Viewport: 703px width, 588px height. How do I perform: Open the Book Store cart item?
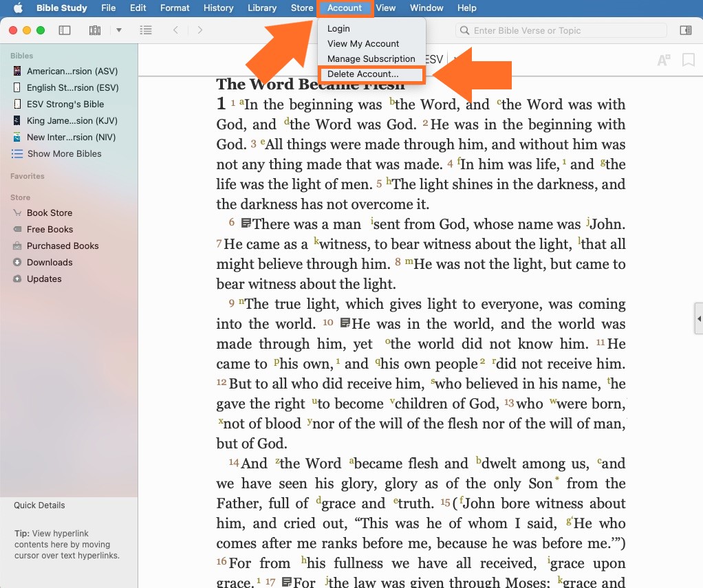pos(50,213)
